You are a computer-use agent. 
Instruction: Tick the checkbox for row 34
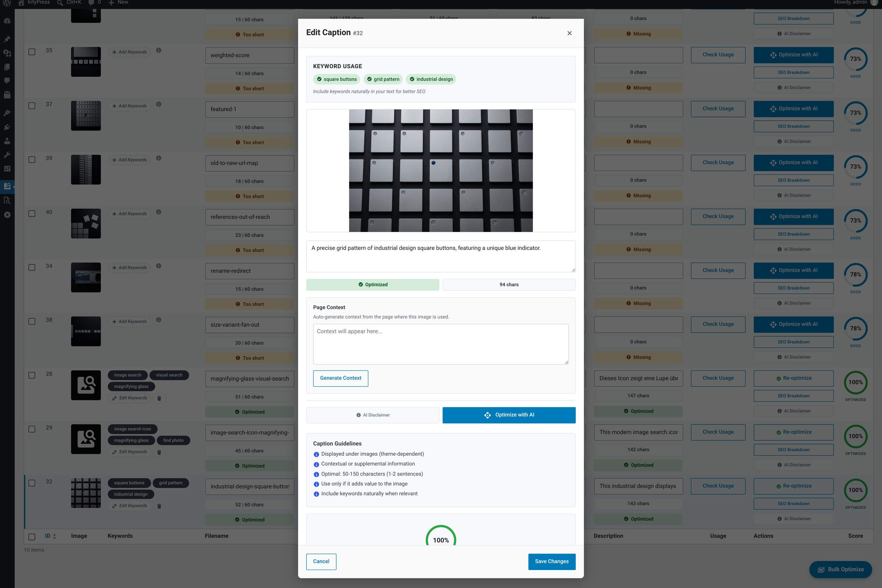(32, 268)
